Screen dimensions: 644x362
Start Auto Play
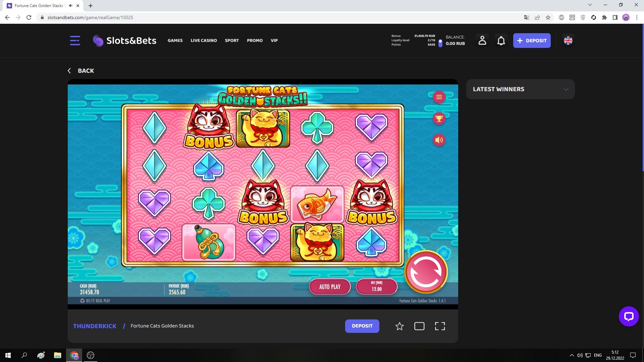pos(330,287)
